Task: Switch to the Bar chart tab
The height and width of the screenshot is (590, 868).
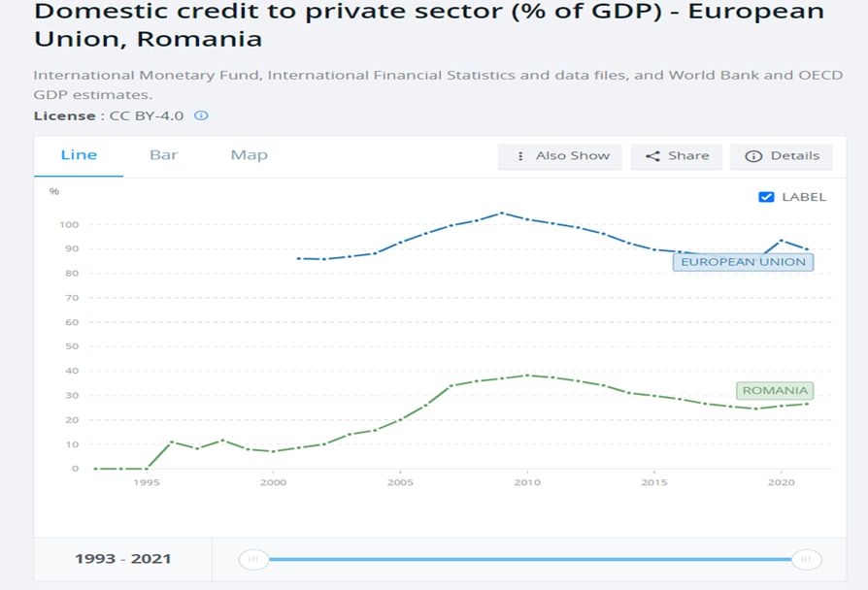Action: pos(164,155)
